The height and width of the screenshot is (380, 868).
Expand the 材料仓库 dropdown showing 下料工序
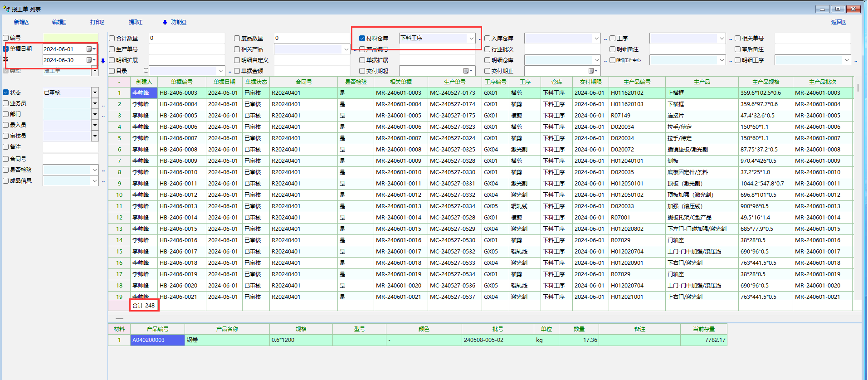472,39
